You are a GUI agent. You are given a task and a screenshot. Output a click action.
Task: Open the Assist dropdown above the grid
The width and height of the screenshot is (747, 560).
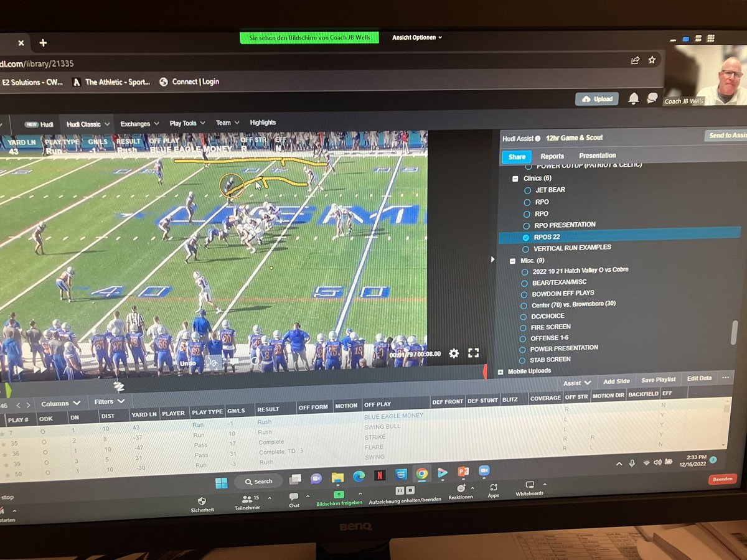(577, 383)
